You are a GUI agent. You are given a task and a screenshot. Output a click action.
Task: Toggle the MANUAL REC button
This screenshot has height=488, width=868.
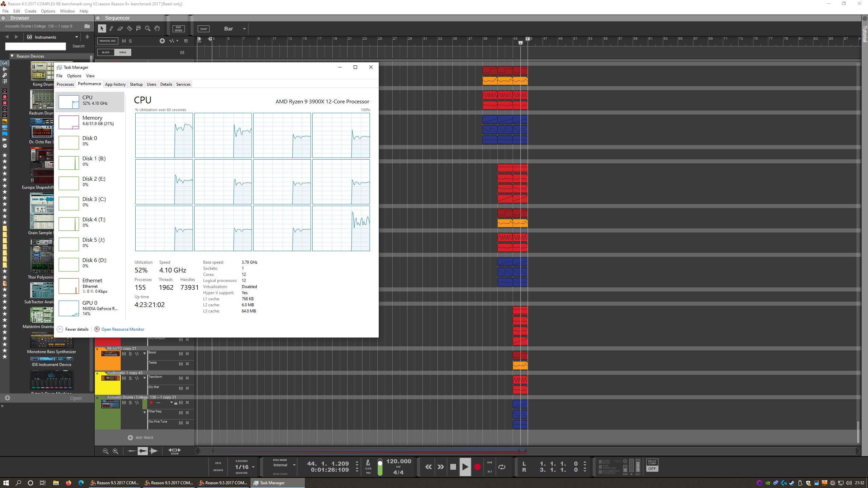click(108, 41)
